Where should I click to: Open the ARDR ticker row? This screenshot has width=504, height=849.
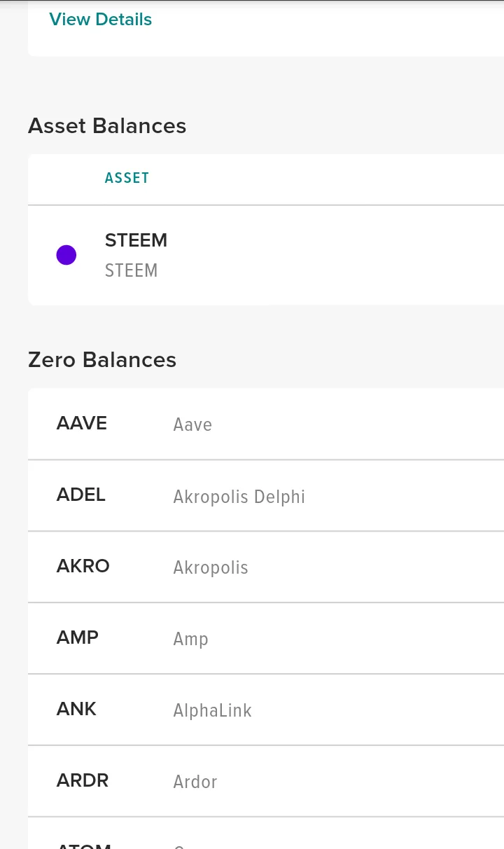(266, 781)
